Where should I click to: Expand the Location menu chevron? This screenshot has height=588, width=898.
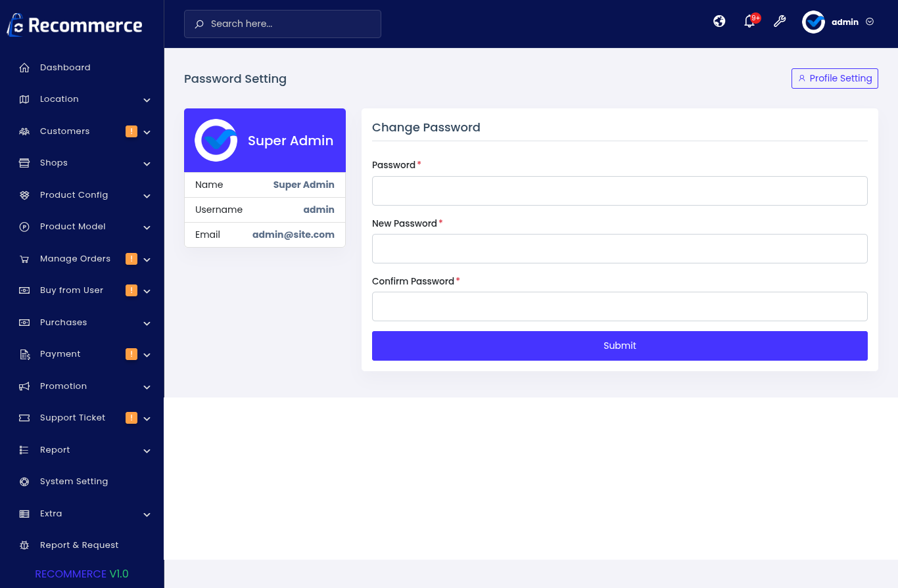pos(147,100)
